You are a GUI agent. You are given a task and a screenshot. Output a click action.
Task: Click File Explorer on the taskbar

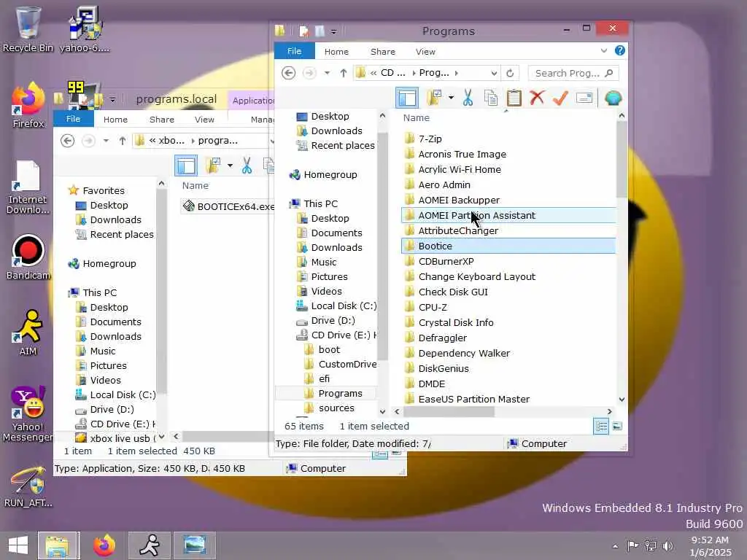pyautogui.click(x=57, y=545)
